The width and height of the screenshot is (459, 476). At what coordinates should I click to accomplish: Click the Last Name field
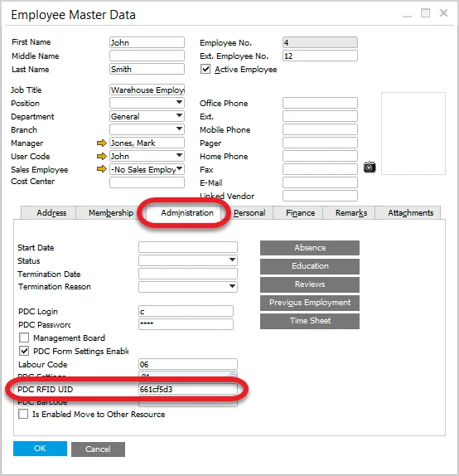(147, 69)
